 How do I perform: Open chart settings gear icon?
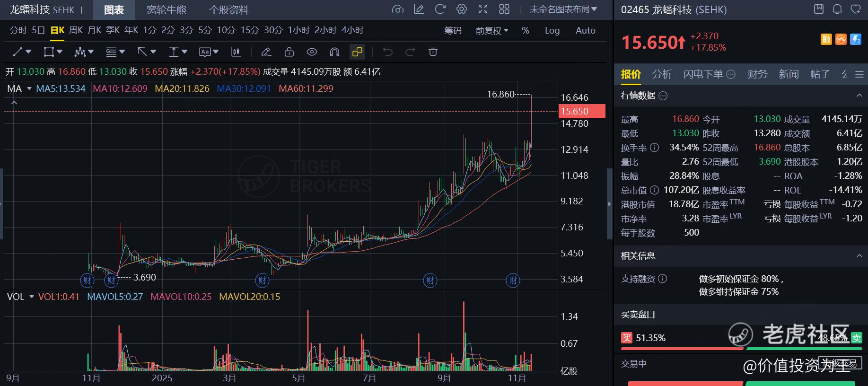click(x=462, y=9)
